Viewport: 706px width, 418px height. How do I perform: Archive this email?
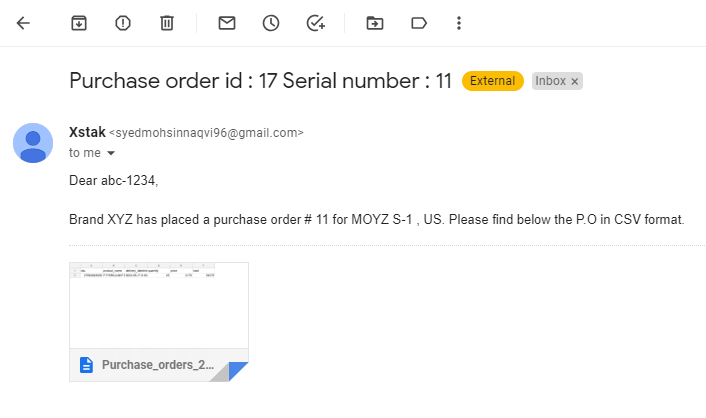[79, 23]
